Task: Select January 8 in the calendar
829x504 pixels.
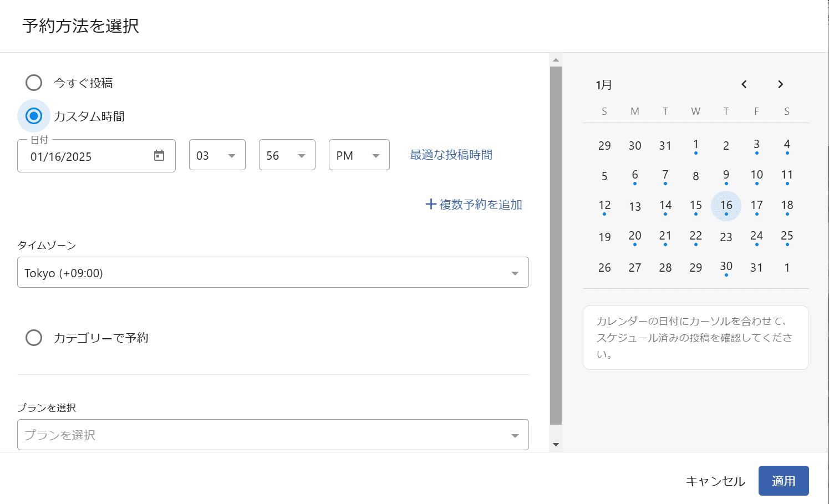Action: click(696, 176)
